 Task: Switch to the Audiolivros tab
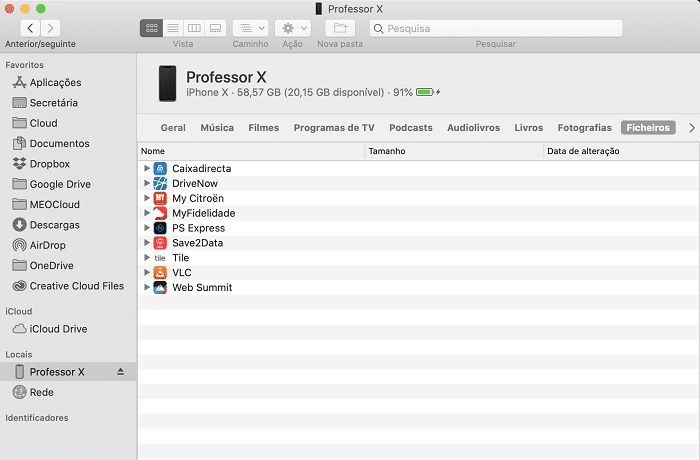click(x=473, y=128)
